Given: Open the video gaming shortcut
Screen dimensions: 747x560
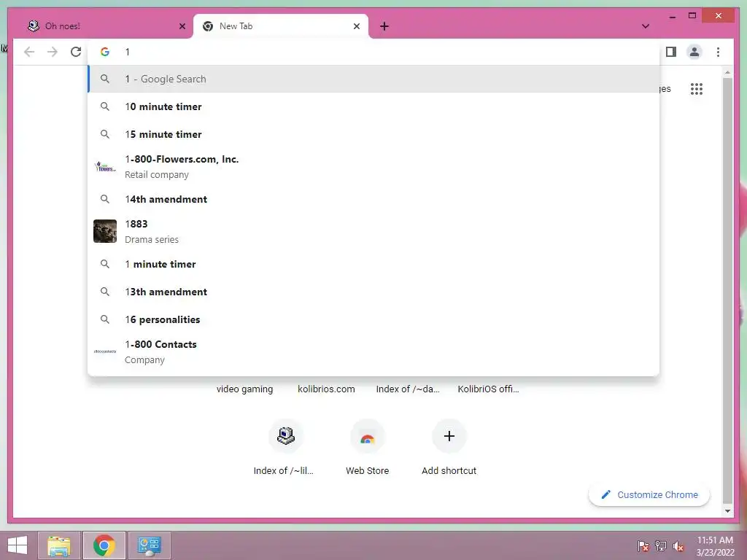Looking at the screenshot, I should coord(244,389).
